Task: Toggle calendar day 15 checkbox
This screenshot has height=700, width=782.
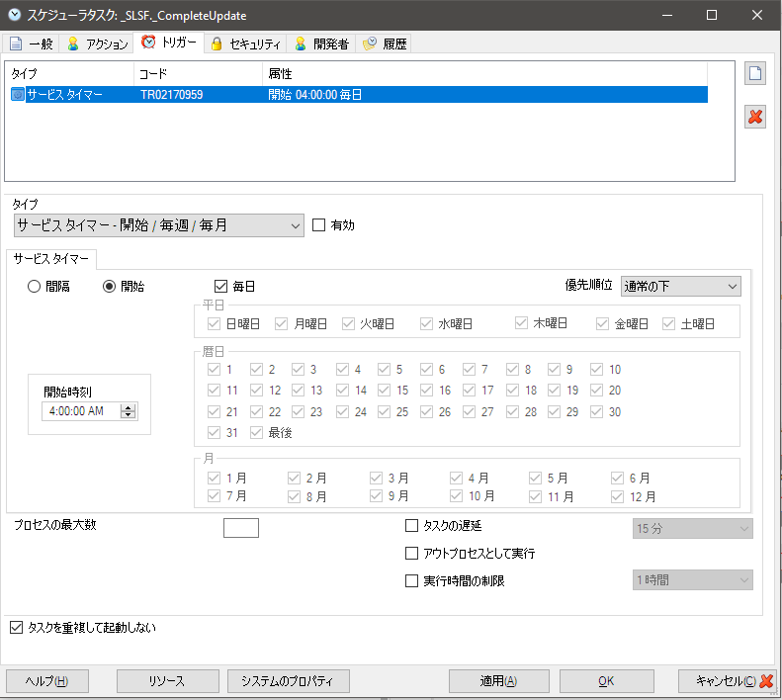Action: tap(384, 390)
